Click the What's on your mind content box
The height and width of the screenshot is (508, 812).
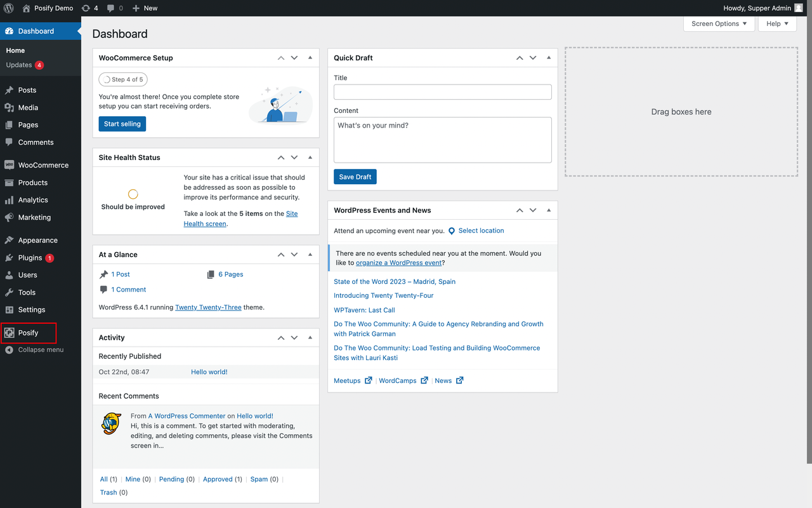(x=443, y=140)
